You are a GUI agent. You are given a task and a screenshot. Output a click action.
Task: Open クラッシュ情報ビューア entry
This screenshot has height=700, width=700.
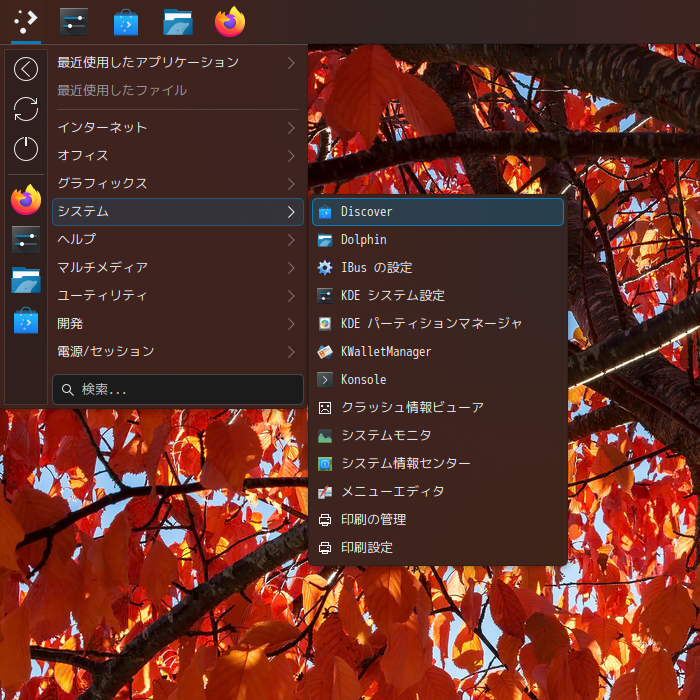tap(438, 408)
